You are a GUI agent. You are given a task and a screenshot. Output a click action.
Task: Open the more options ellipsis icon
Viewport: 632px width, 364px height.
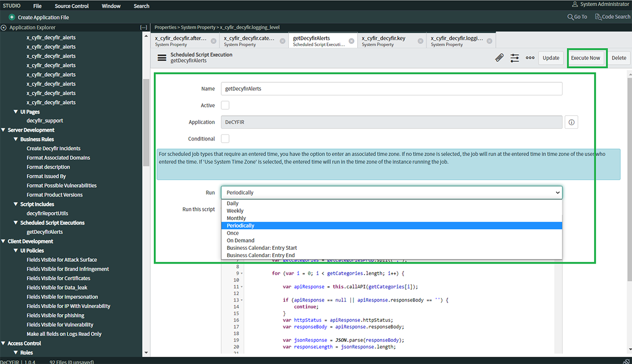click(530, 58)
